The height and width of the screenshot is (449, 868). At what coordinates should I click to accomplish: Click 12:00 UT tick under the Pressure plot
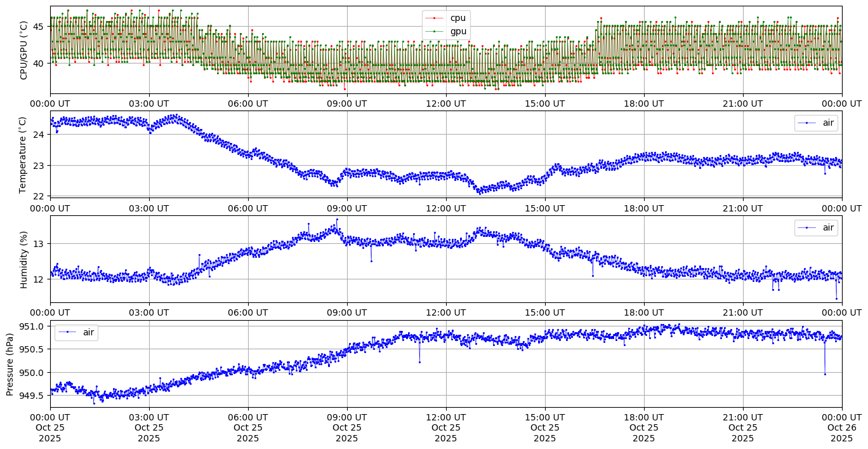[445, 417]
